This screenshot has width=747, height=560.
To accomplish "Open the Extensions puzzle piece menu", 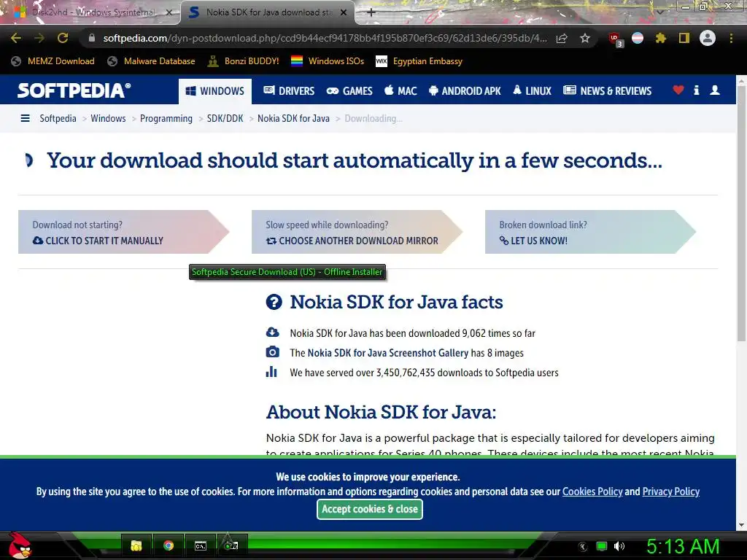I will (x=660, y=38).
